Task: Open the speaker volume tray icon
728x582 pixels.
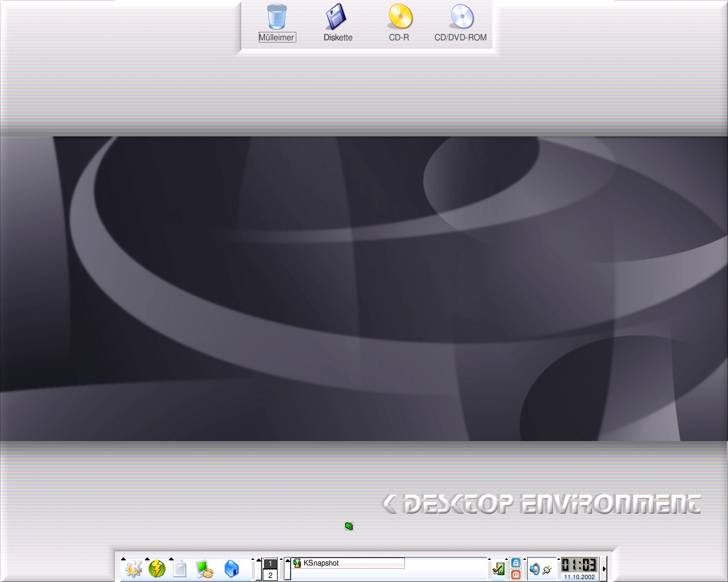Action: pos(535,569)
